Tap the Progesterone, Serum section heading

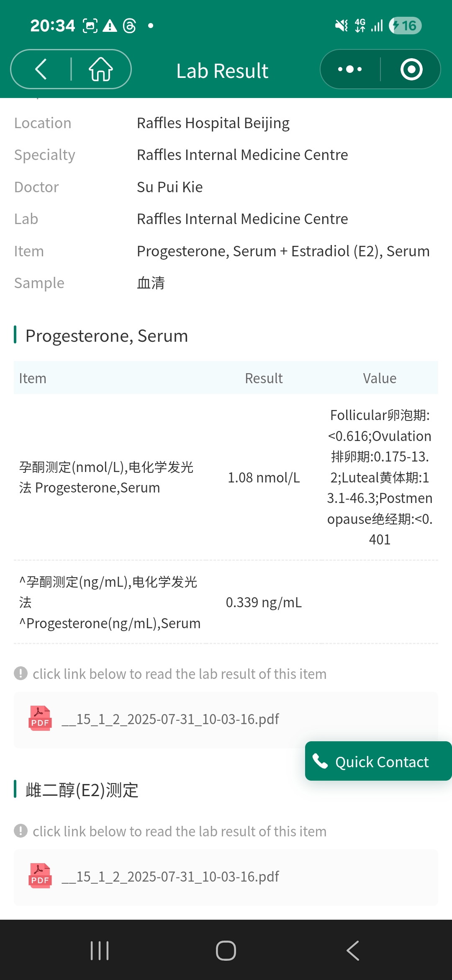[x=107, y=336]
